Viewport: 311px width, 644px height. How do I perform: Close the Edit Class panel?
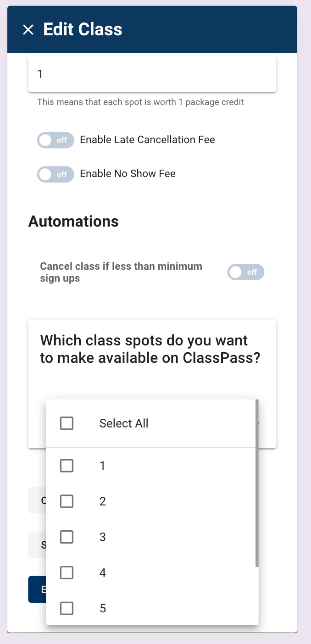click(x=28, y=30)
